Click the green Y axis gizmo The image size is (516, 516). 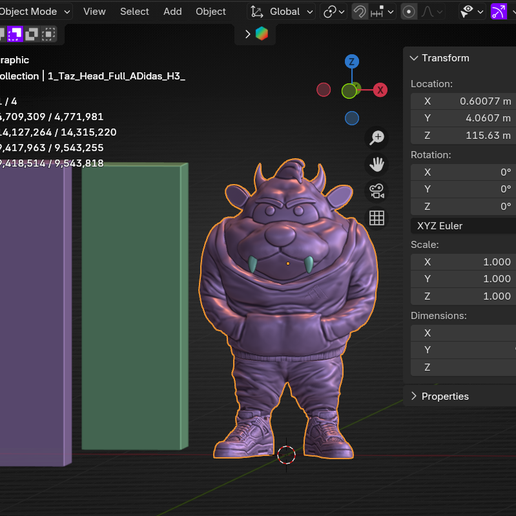coord(349,91)
